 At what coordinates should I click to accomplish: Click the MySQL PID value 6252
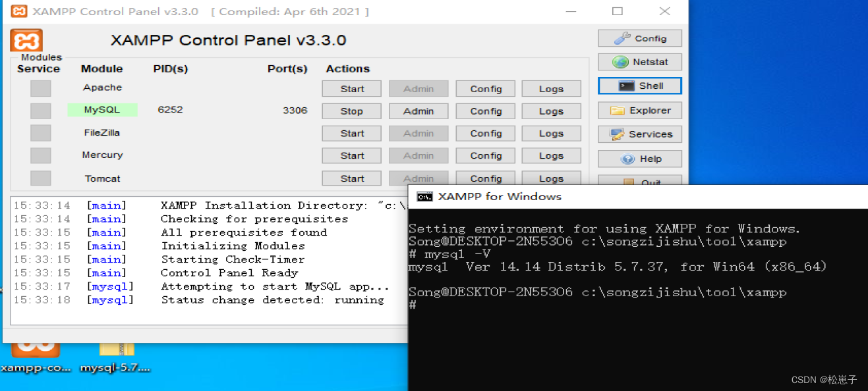click(x=170, y=109)
